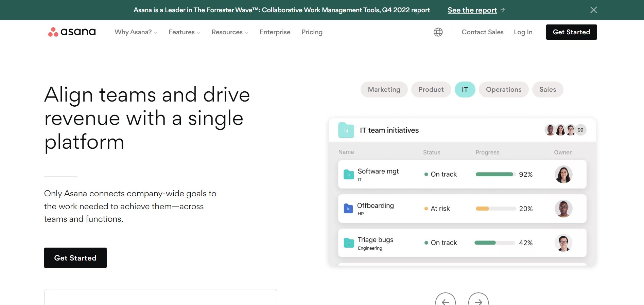The width and height of the screenshot is (644, 305).
Task: Click the Status column header
Action: click(432, 152)
